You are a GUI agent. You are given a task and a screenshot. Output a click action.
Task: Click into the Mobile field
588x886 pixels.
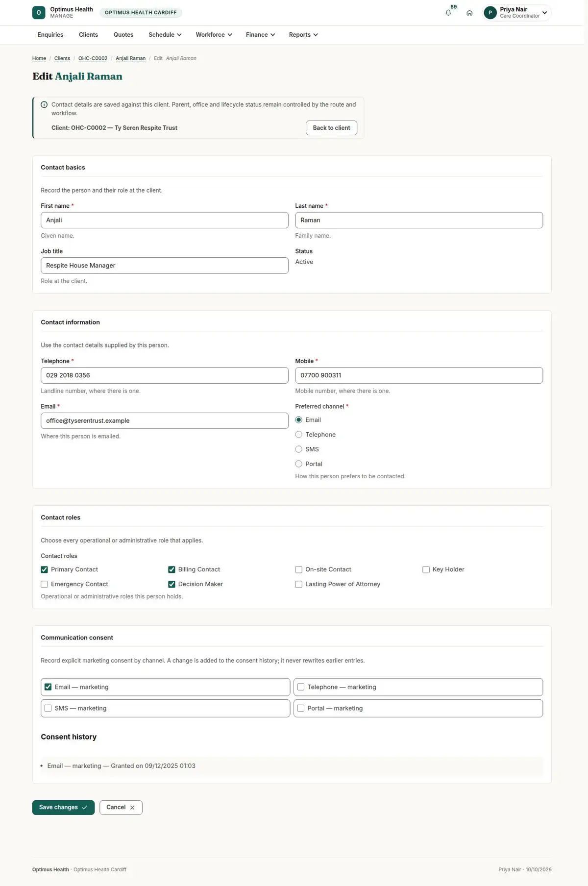419,375
